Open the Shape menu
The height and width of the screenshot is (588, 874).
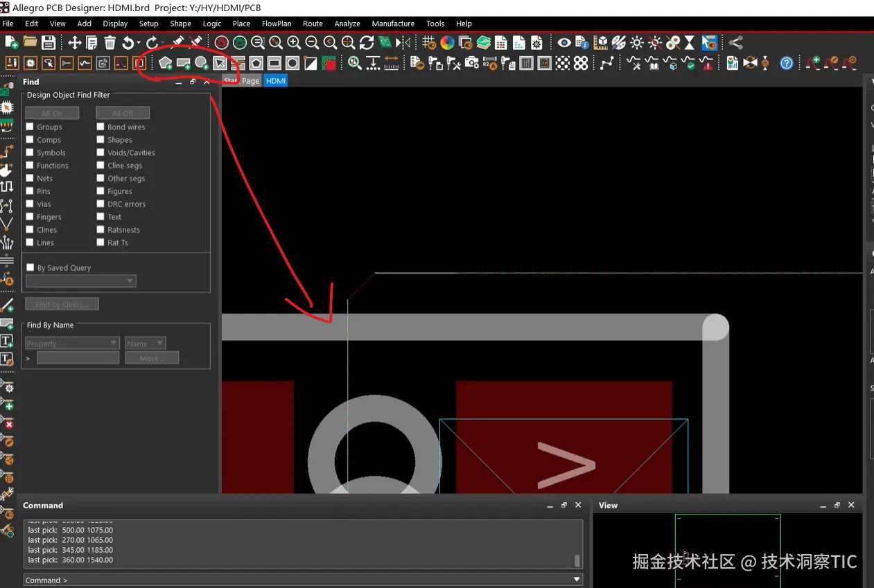coord(180,24)
